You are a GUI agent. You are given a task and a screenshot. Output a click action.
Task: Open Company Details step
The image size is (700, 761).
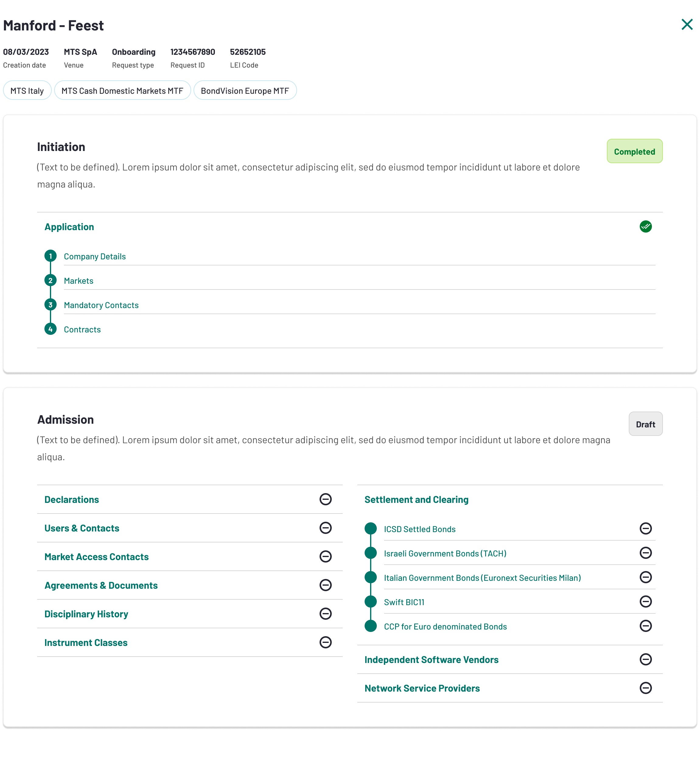(95, 256)
